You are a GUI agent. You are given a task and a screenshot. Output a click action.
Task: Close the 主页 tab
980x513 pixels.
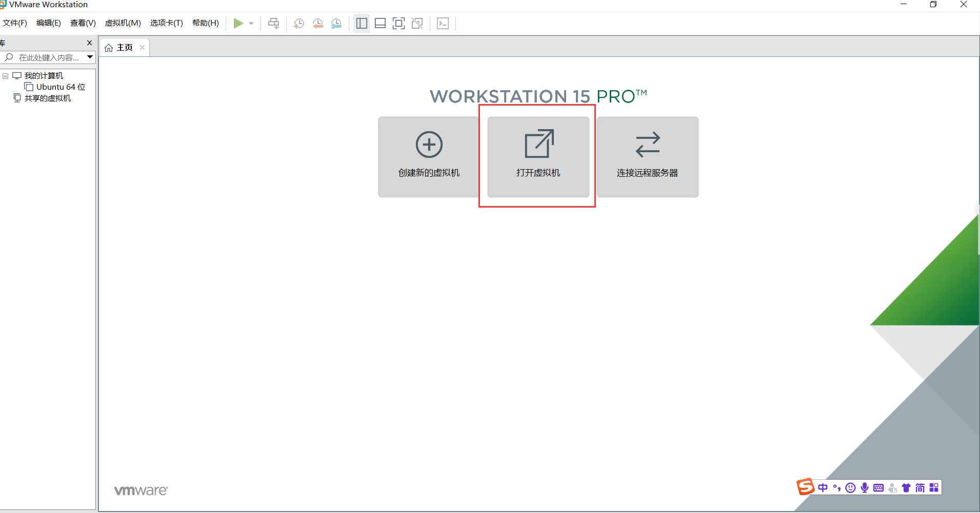[x=142, y=48]
